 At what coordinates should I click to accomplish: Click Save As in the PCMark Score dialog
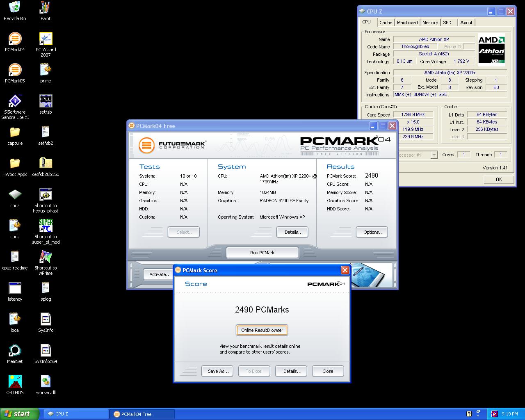coord(218,371)
